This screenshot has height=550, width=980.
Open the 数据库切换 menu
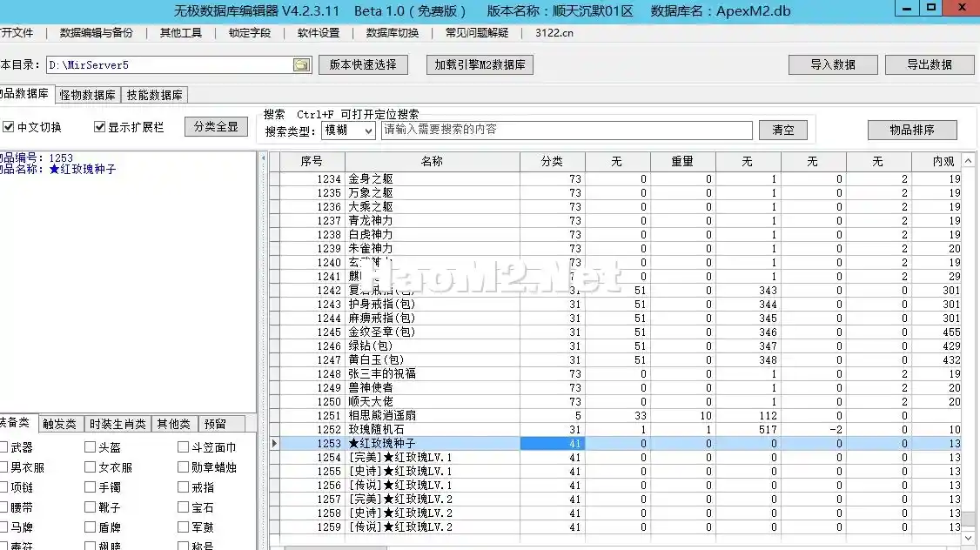click(393, 32)
